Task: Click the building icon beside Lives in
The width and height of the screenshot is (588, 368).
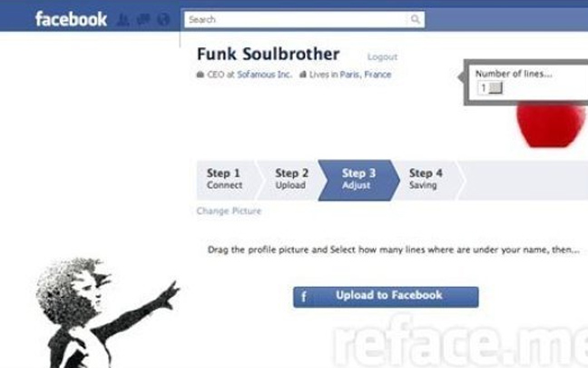Action: tap(303, 75)
